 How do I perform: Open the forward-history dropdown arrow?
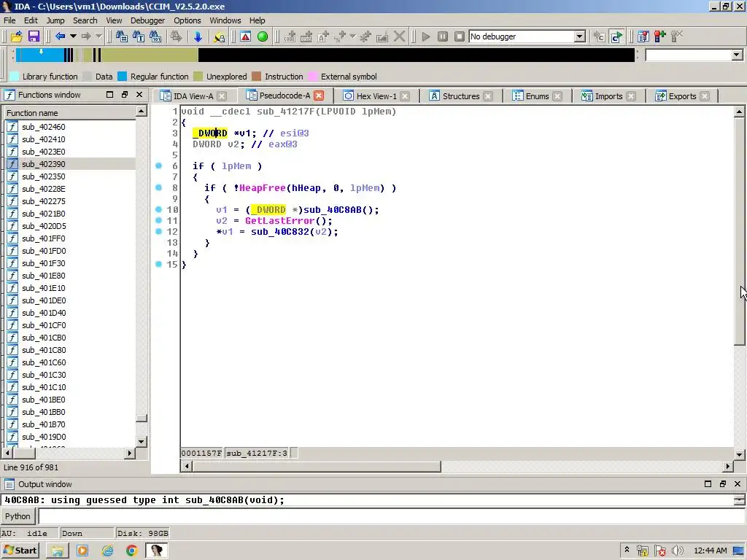[98, 36]
